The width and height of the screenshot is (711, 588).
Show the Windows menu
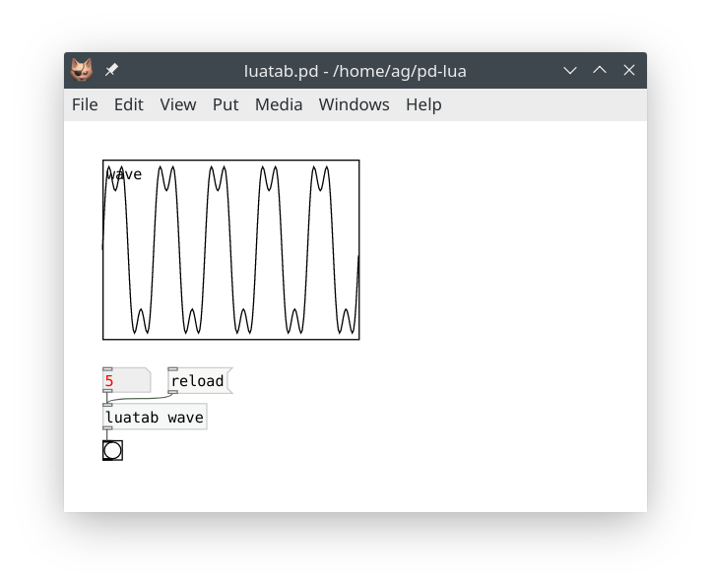(354, 104)
